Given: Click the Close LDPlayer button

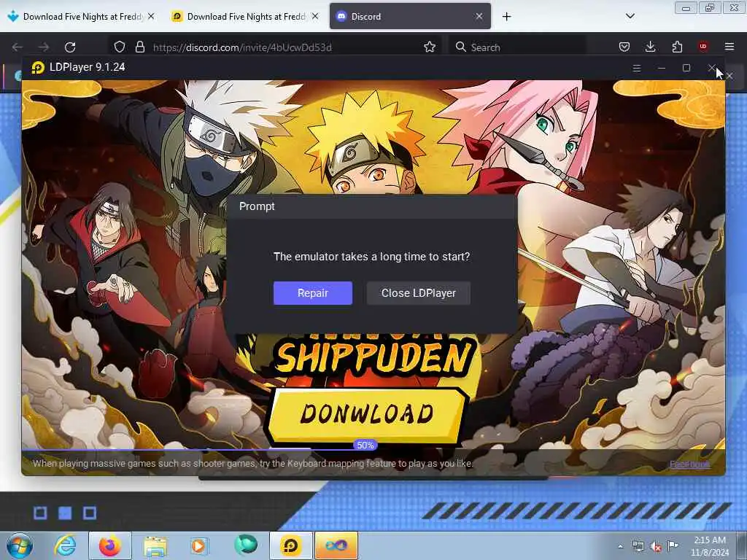Looking at the screenshot, I should [x=418, y=293].
